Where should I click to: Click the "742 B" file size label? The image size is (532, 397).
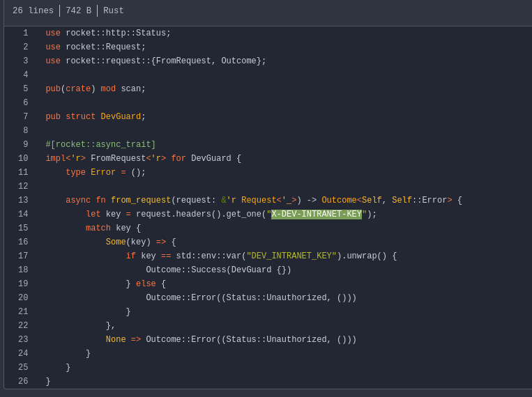[x=78, y=11]
